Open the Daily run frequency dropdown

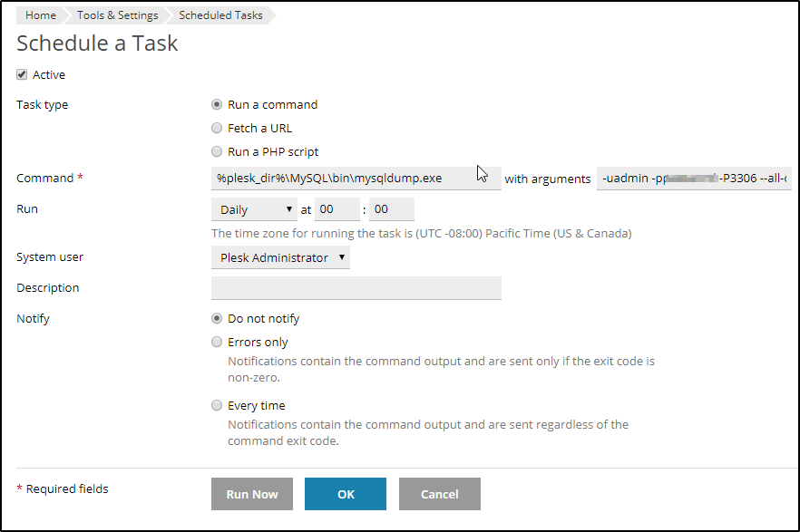254,209
